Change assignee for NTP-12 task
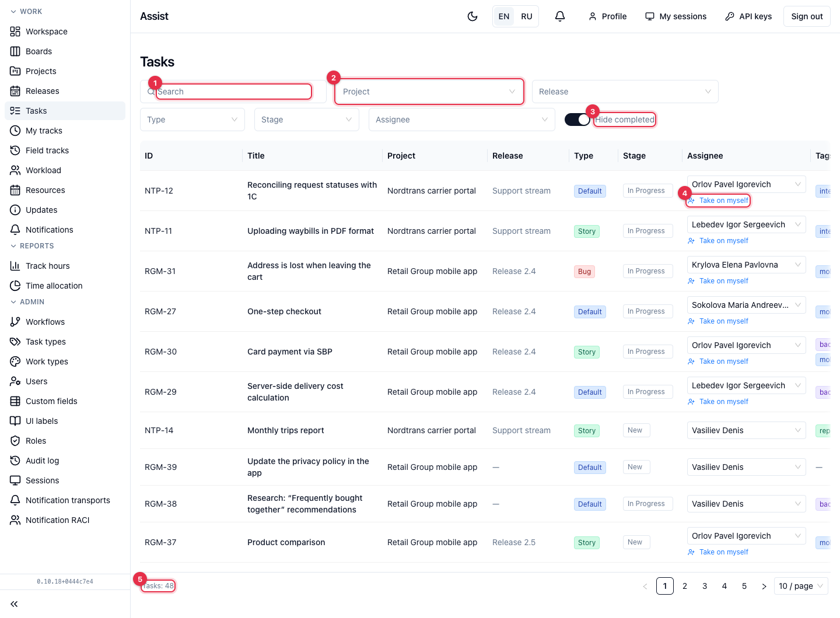Screen dimensions: 840x618 [x=747, y=184]
